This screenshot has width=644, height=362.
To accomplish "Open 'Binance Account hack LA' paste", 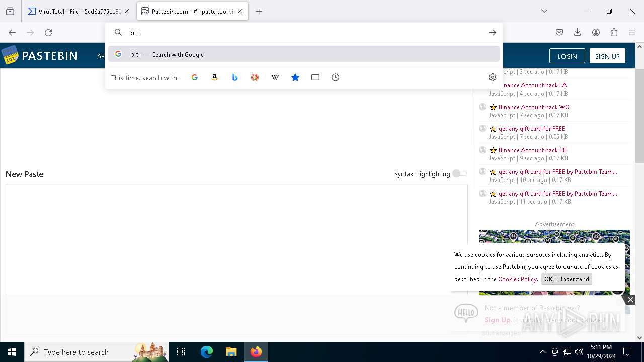I will 532,85.
